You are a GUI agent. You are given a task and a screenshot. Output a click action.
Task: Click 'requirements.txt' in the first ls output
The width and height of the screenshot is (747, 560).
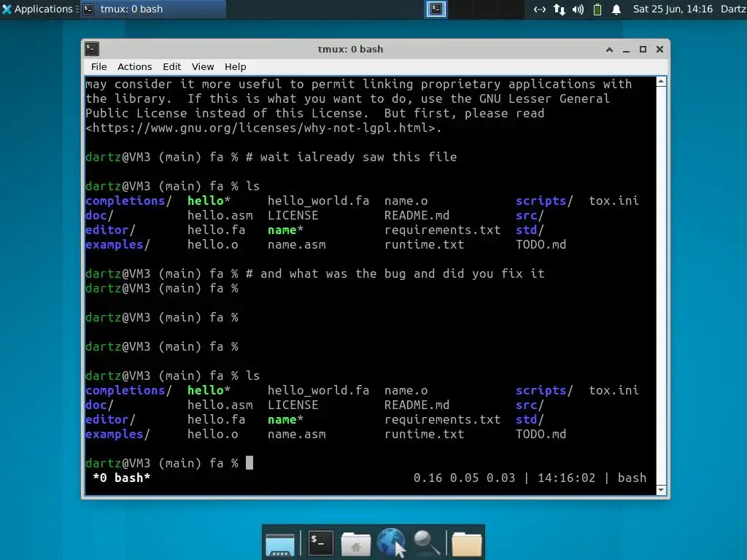pyautogui.click(x=442, y=230)
